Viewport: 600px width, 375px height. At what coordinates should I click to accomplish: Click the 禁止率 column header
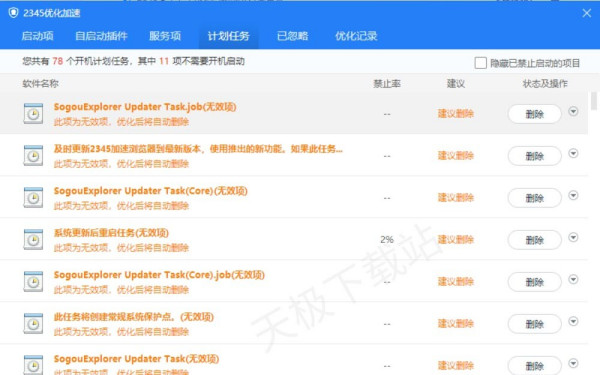tap(387, 83)
